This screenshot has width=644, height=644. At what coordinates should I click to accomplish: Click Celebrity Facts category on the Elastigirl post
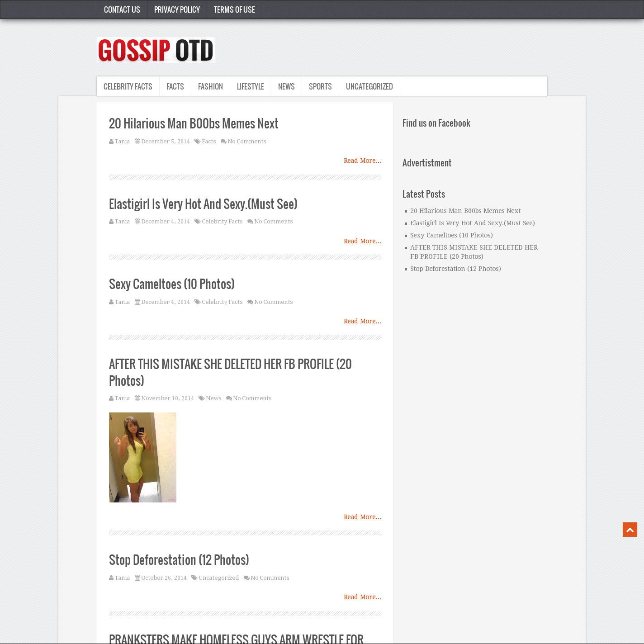click(x=222, y=222)
